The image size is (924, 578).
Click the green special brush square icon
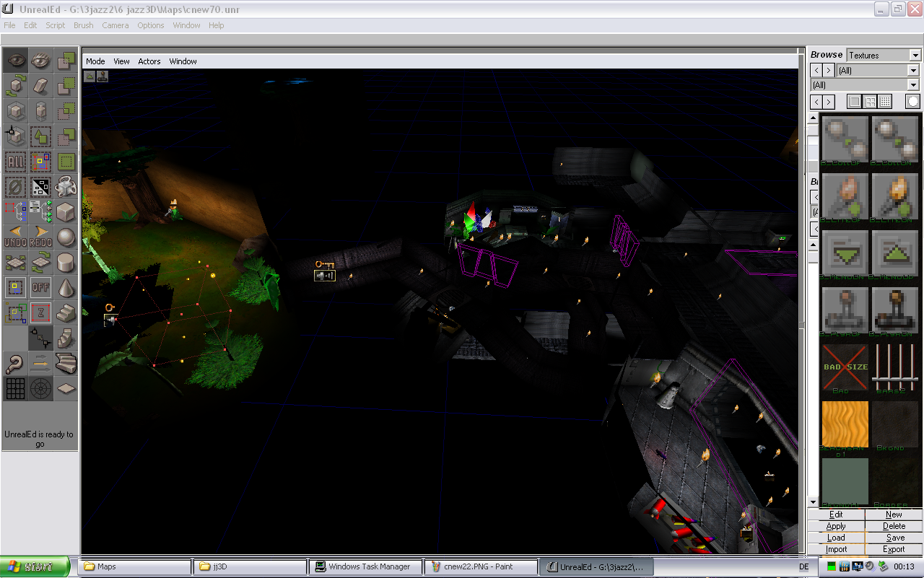(66, 162)
